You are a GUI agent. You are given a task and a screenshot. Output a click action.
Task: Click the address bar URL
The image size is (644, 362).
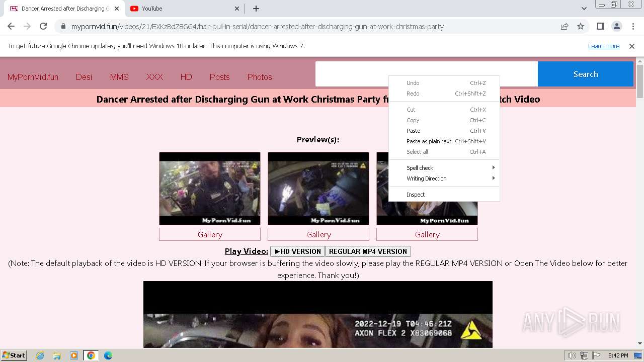(257, 27)
